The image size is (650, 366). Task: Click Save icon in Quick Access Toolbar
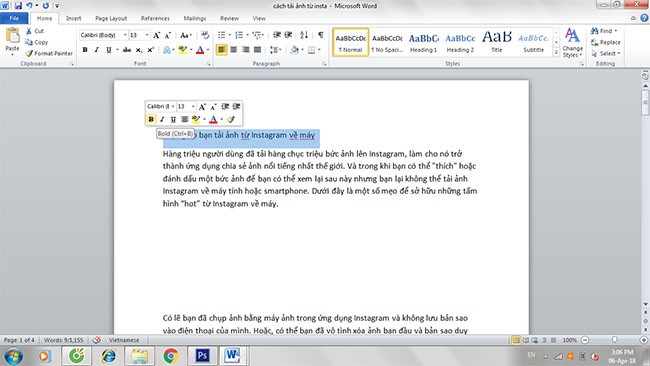[18, 6]
